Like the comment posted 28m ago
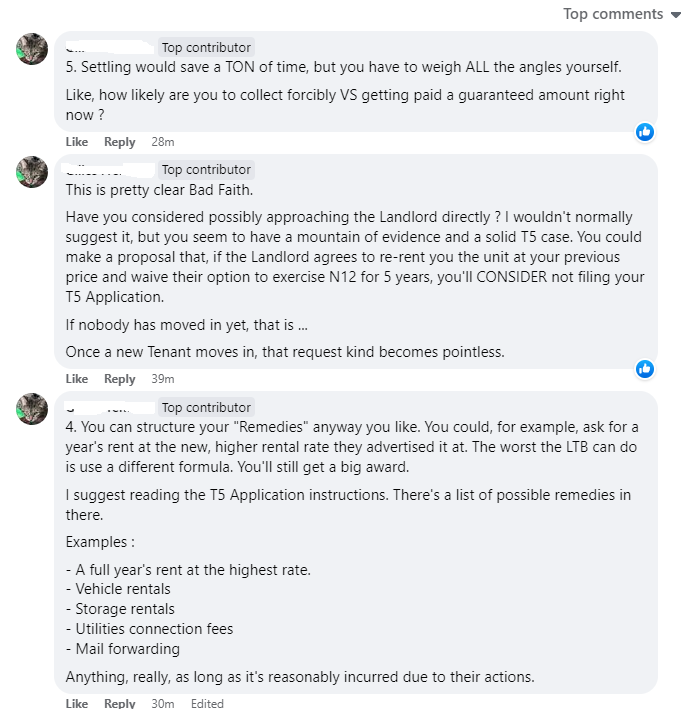 (x=76, y=142)
